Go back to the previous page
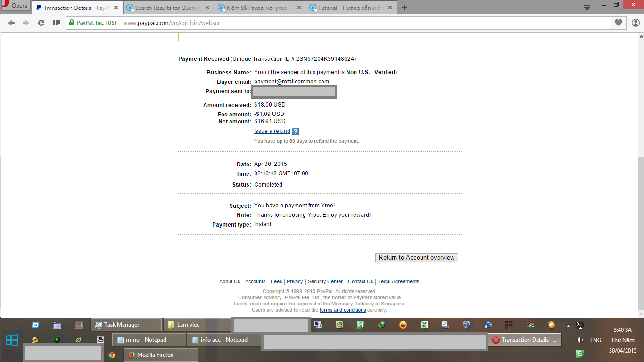This screenshot has width=644, height=362. [11, 23]
